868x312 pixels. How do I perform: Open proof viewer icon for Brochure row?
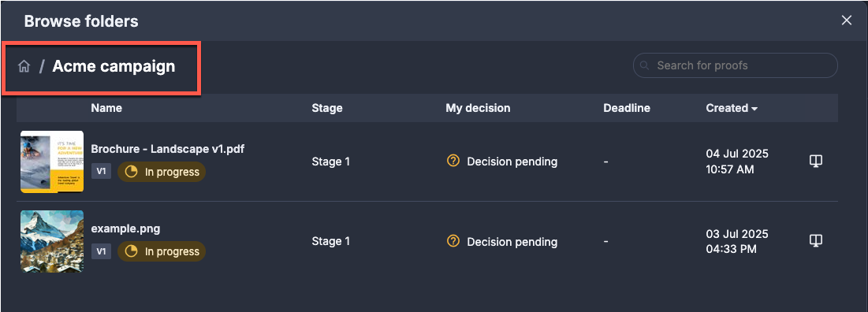[815, 161]
